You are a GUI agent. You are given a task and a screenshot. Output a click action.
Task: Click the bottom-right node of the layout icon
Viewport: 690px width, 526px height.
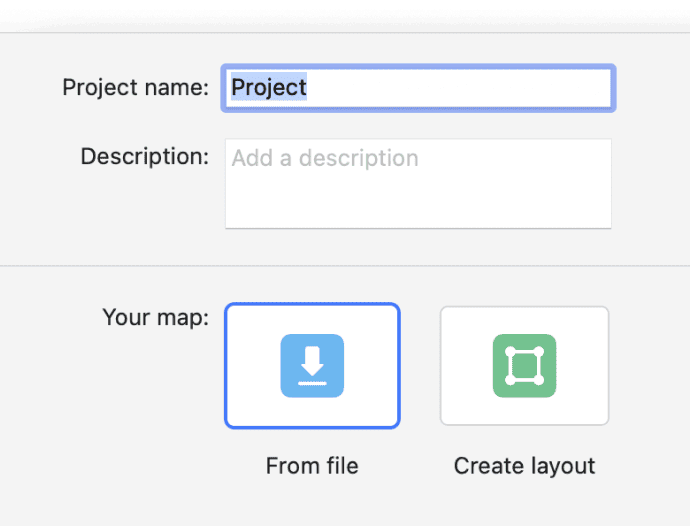(x=540, y=381)
